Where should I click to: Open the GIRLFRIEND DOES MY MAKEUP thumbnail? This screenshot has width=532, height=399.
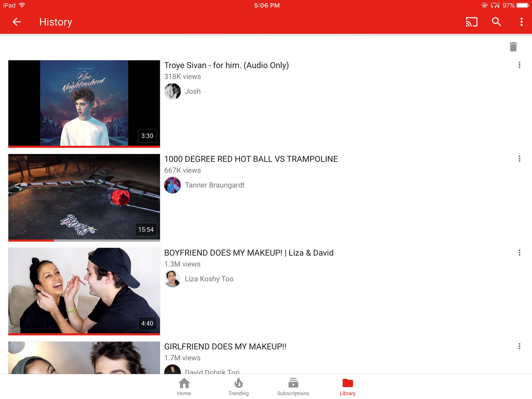84,358
